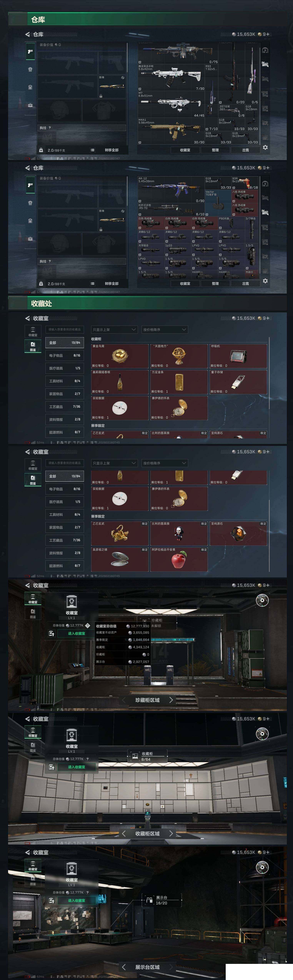
Task: Select the 黄金鸟窝 golden nest collectible
Action: [x=120, y=356]
